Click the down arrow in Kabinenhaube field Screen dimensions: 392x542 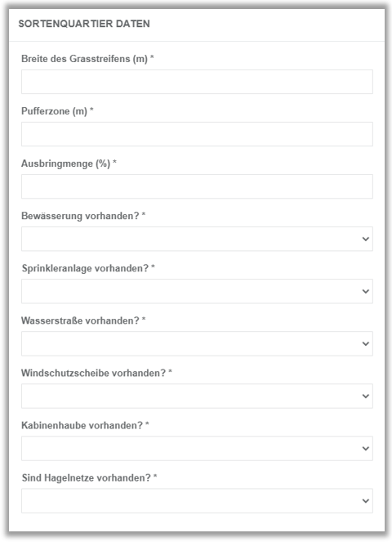click(365, 448)
